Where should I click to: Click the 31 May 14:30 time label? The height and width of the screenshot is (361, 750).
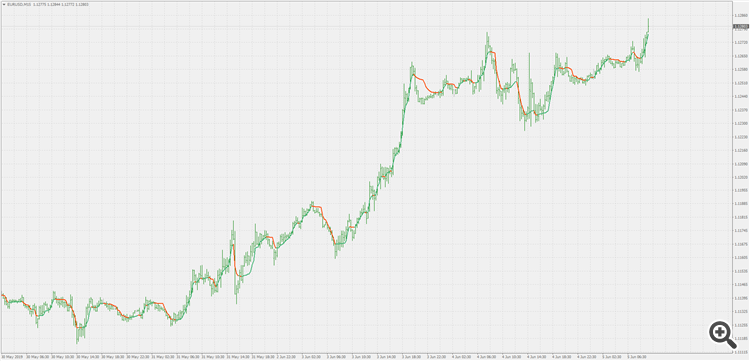(237, 357)
